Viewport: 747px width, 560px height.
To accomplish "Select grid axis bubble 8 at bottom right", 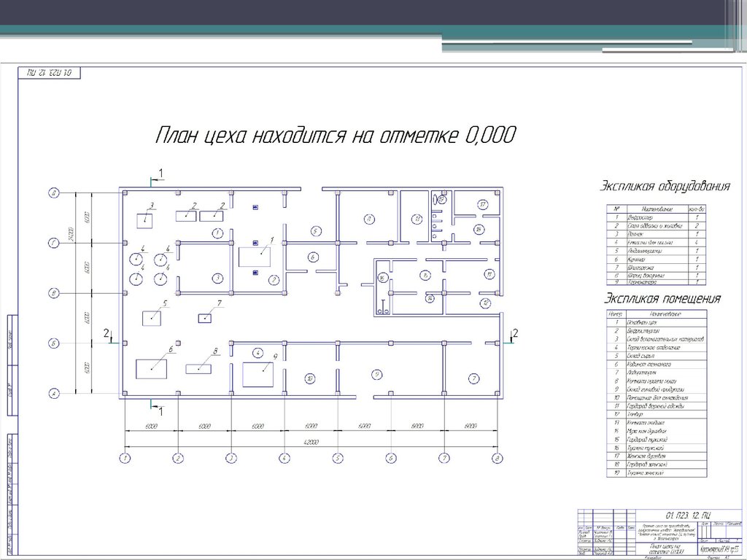I will coord(497,458).
